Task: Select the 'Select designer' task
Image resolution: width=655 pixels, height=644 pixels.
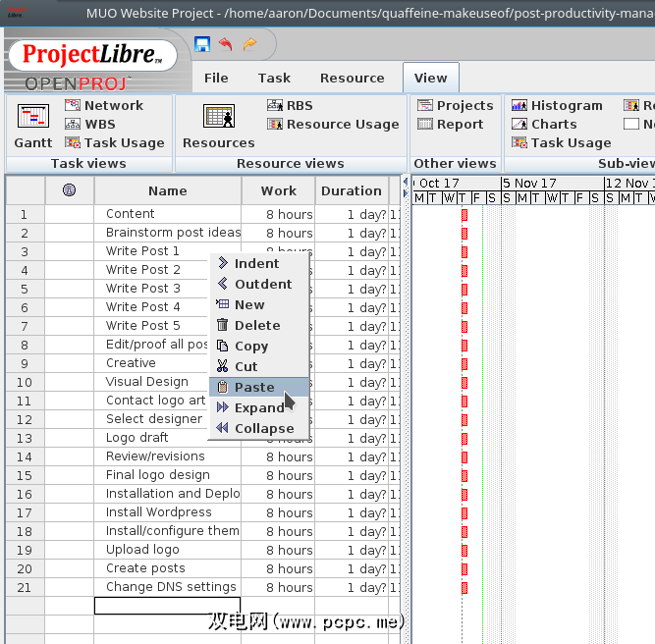Action: 154,419
